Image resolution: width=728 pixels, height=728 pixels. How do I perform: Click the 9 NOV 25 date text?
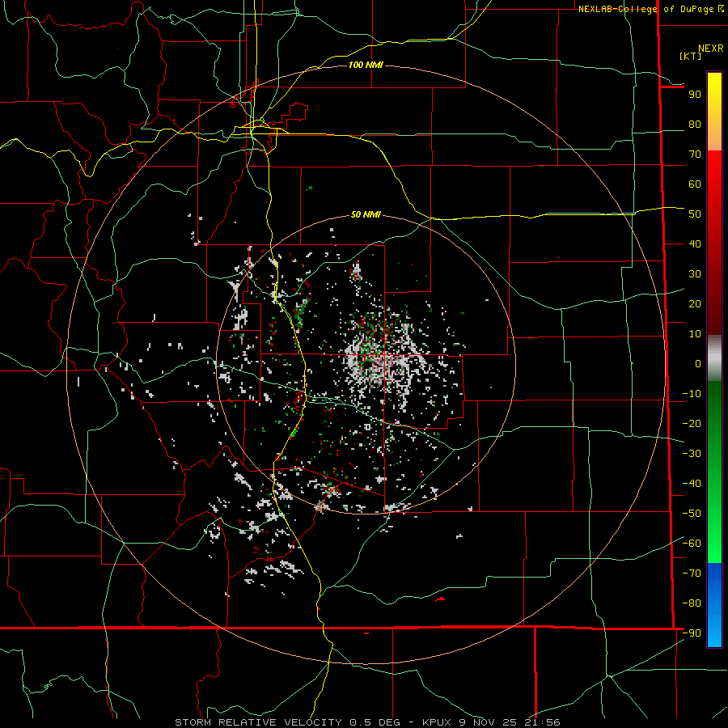(x=488, y=722)
